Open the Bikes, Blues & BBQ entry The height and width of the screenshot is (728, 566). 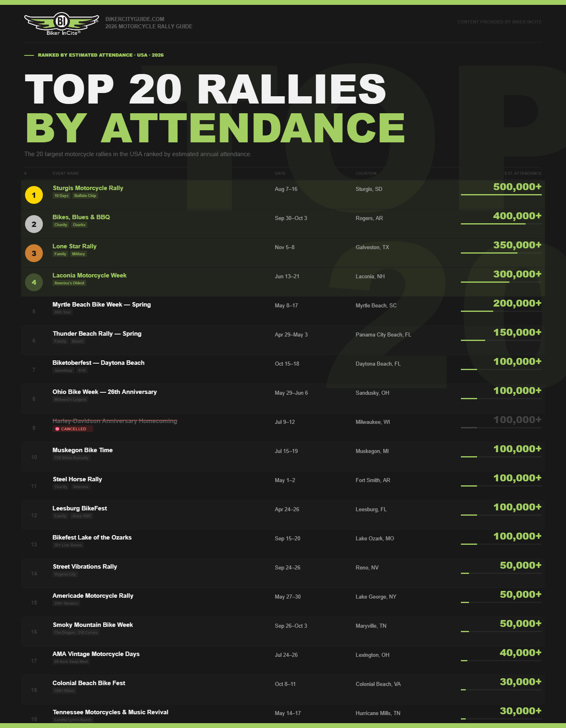[x=81, y=217]
